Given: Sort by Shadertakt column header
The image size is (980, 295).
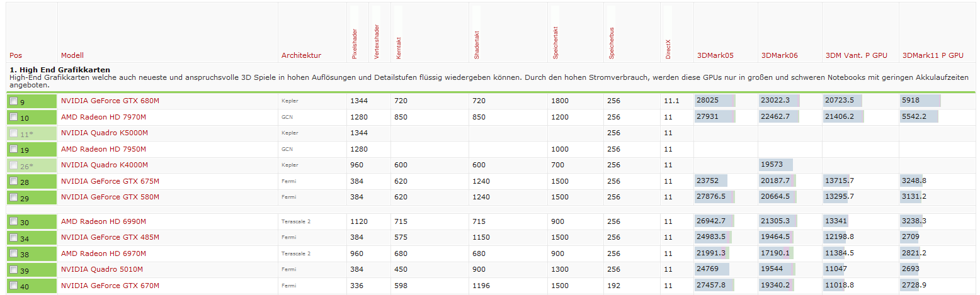Looking at the screenshot, I should [x=476, y=47].
